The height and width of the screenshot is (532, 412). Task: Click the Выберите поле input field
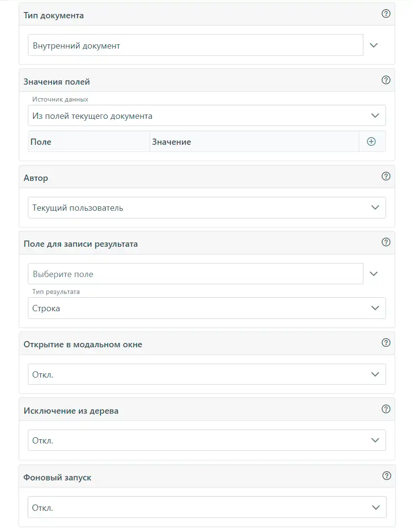(x=195, y=274)
